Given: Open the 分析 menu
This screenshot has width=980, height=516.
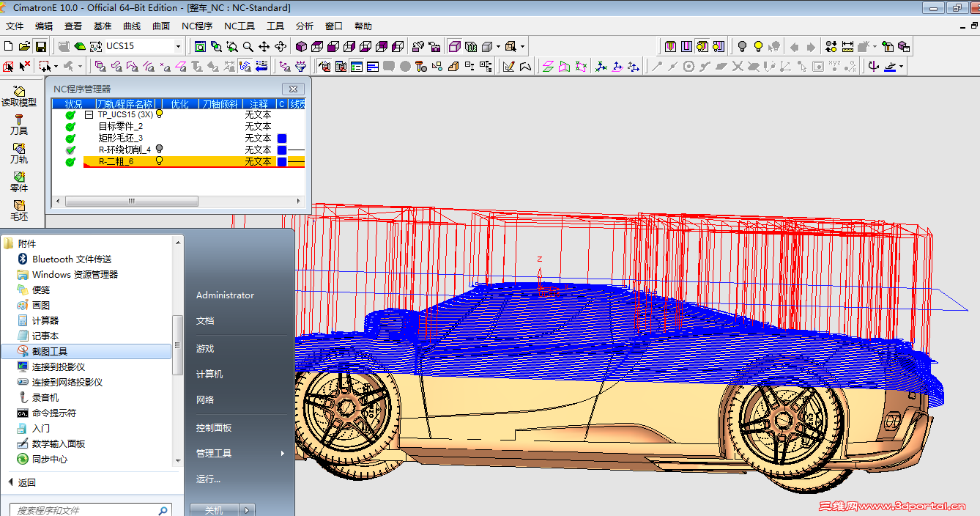Looking at the screenshot, I should pyautogui.click(x=305, y=26).
